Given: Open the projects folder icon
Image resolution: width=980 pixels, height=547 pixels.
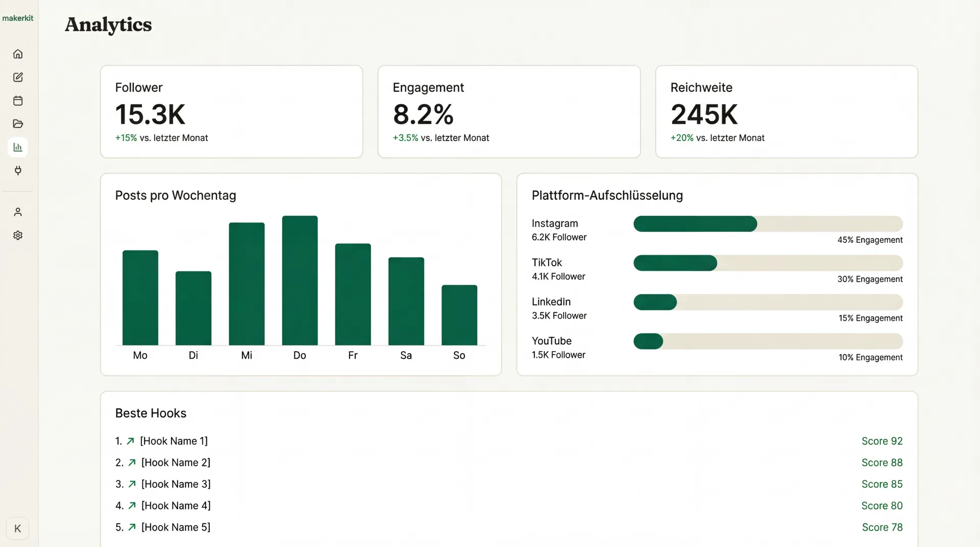Looking at the screenshot, I should (18, 124).
